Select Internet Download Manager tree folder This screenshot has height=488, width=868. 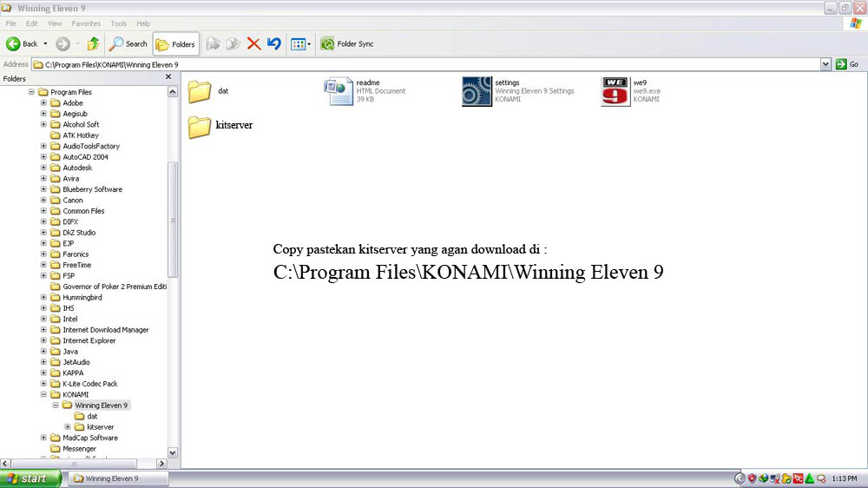pos(105,330)
